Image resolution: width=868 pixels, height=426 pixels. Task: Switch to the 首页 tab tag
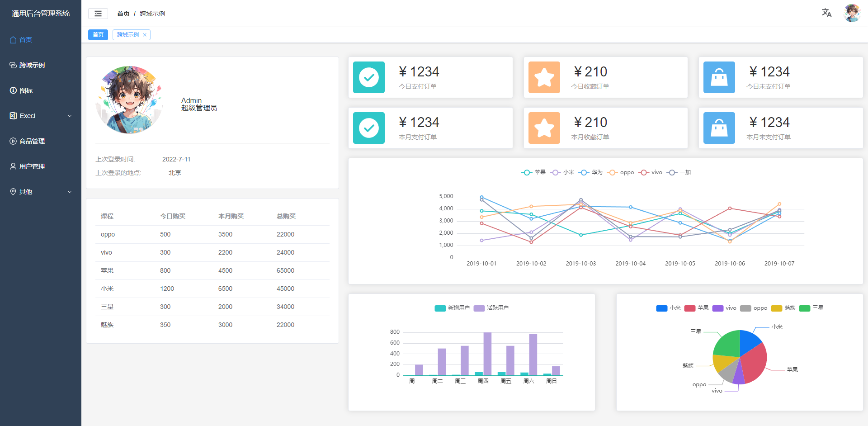tap(98, 35)
